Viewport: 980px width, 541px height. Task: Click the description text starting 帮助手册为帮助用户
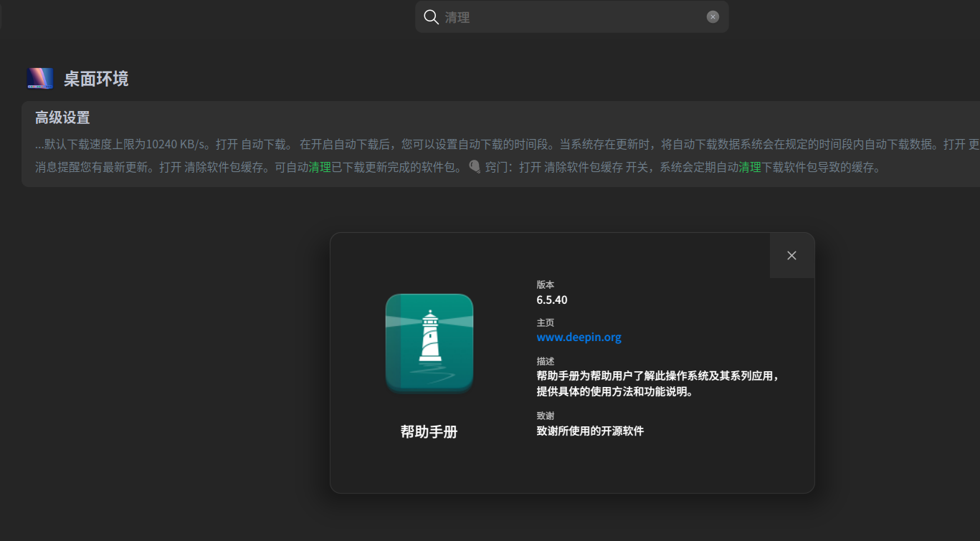pos(657,383)
